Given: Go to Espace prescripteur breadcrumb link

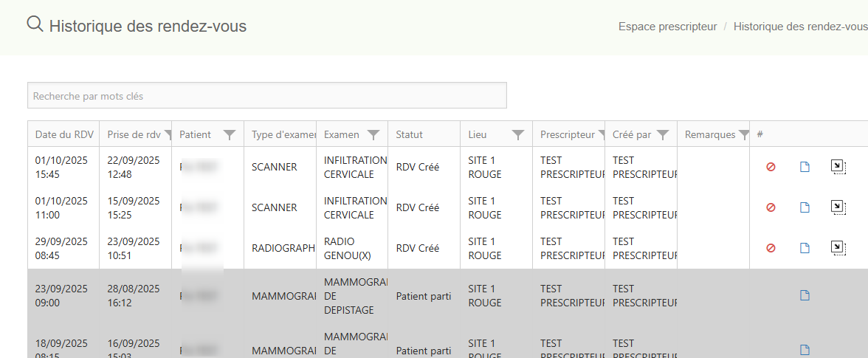Looking at the screenshot, I should [667, 27].
